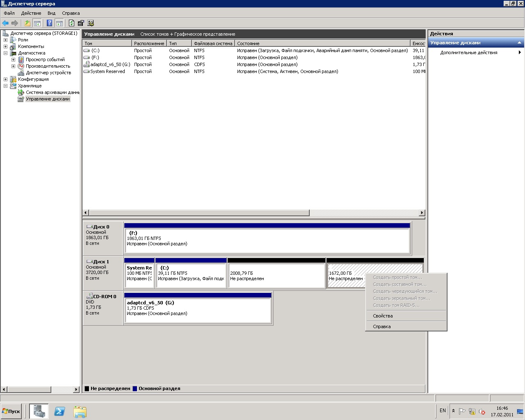The image size is (525, 420).
Task: Select the Server Manager (STORAGE1) root node
Action: point(43,33)
